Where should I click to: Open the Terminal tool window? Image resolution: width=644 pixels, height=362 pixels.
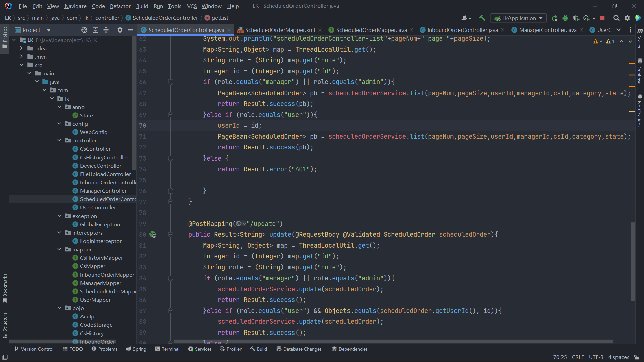click(167, 349)
